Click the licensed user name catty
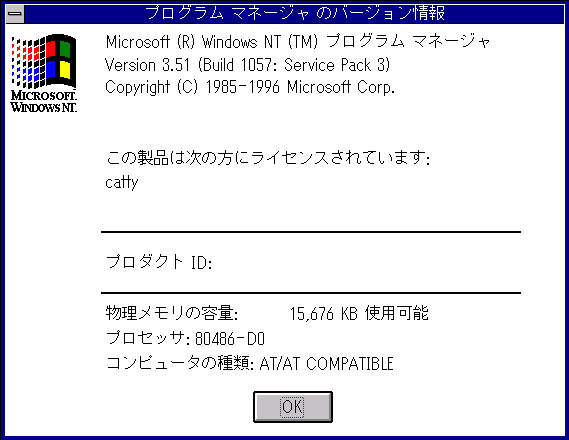Screen dimensions: 569x440 122,182
